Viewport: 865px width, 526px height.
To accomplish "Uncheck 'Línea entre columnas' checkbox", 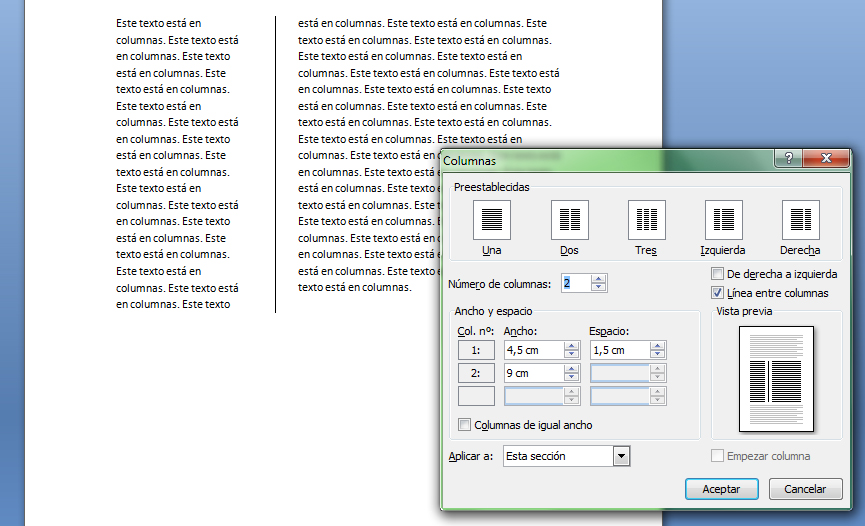I will pos(717,293).
